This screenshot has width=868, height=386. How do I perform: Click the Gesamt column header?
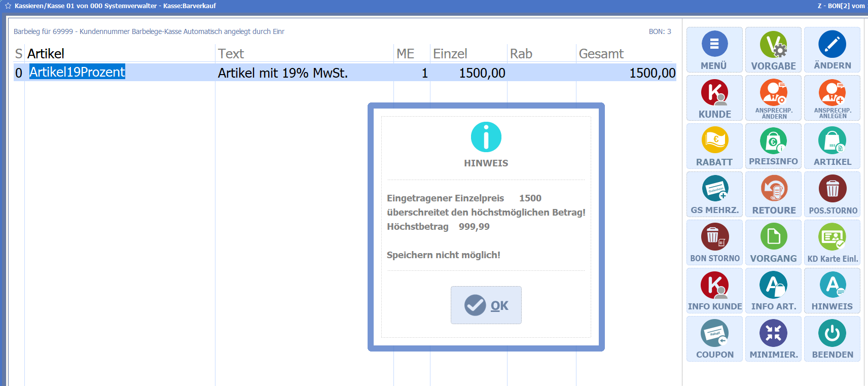click(x=601, y=54)
